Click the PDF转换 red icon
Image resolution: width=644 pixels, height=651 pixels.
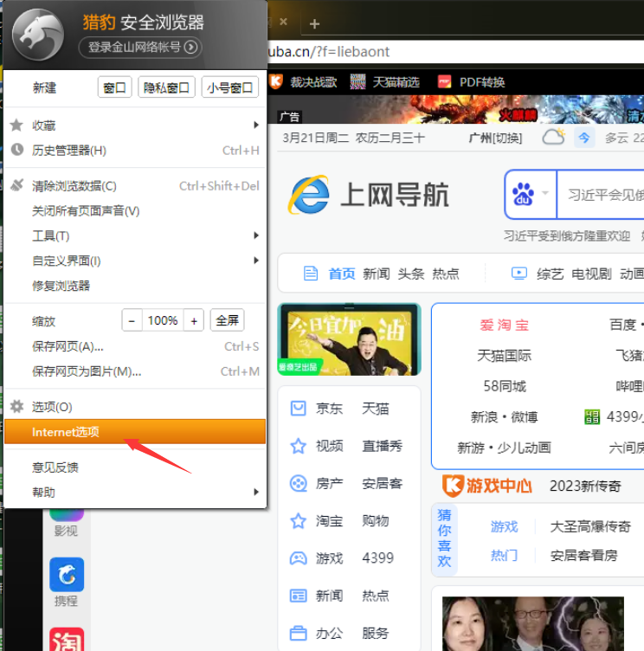point(444,81)
